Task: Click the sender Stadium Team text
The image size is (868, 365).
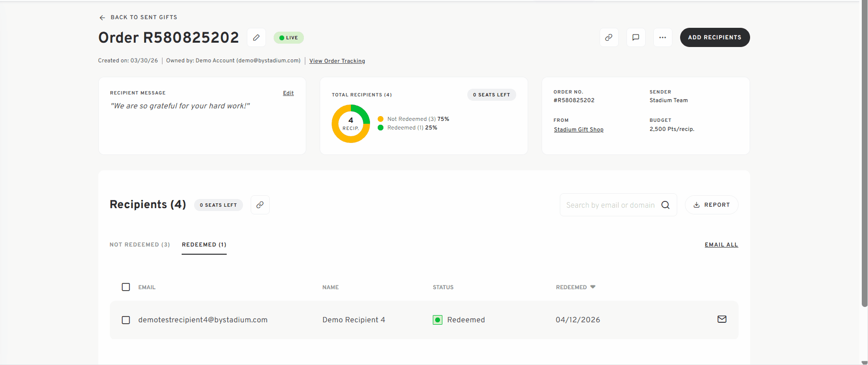Action: (669, 100)
